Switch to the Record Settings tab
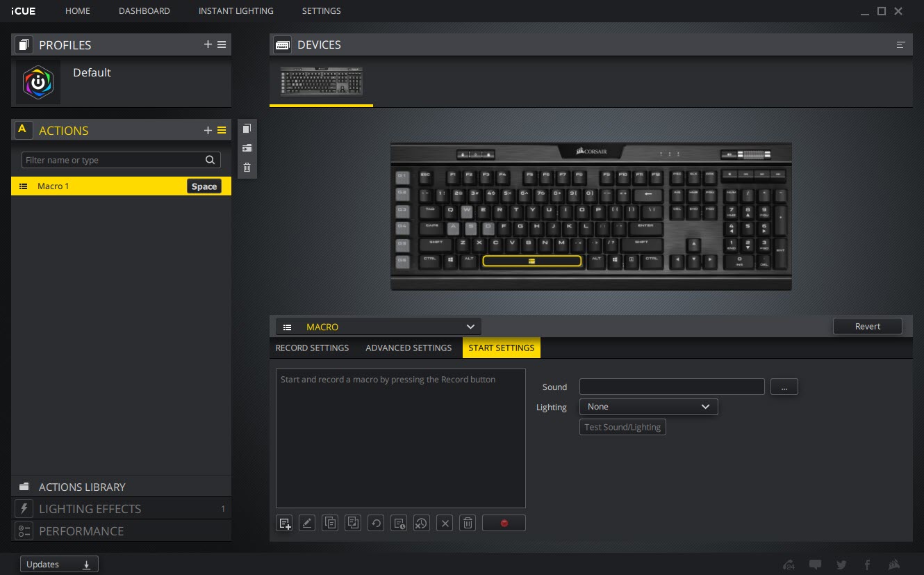924x575 pixels. (312, 348)
